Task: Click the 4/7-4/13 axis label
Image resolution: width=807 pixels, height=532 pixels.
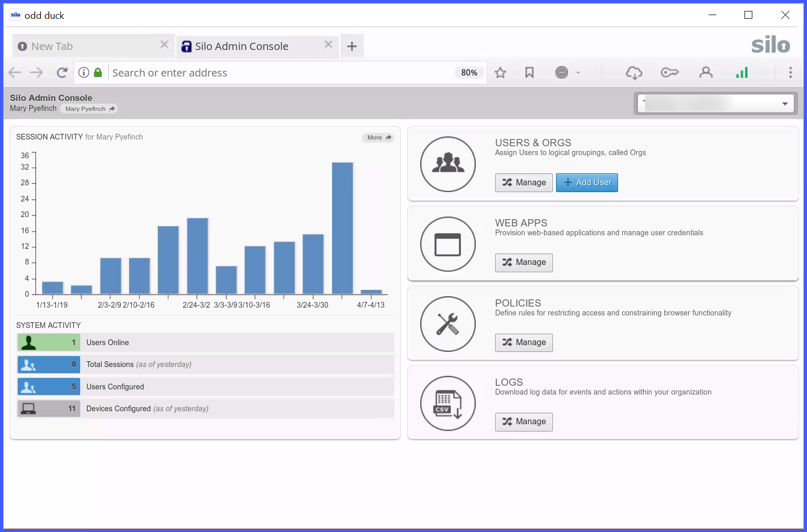Action: click(371, 305)
